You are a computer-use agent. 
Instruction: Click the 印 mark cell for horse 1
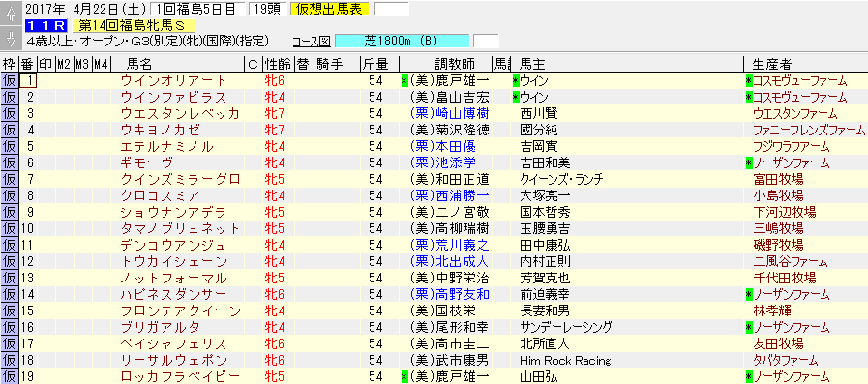(x=45, y=81)
